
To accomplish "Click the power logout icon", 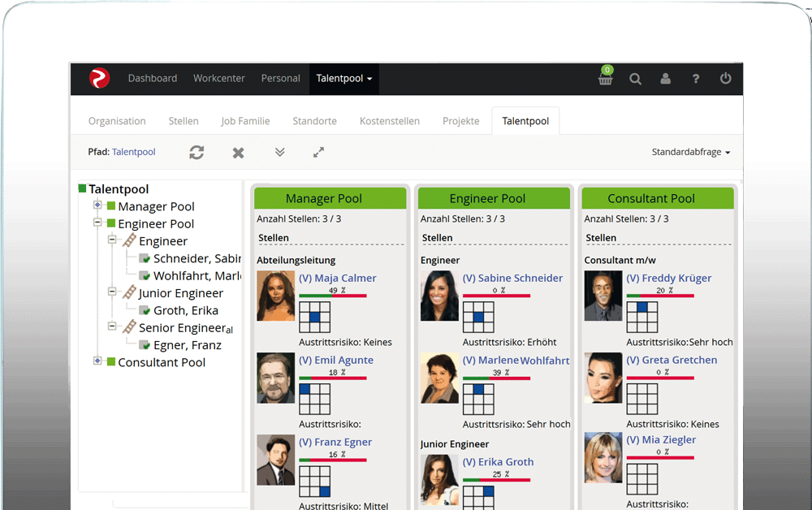I will (725, 78).
